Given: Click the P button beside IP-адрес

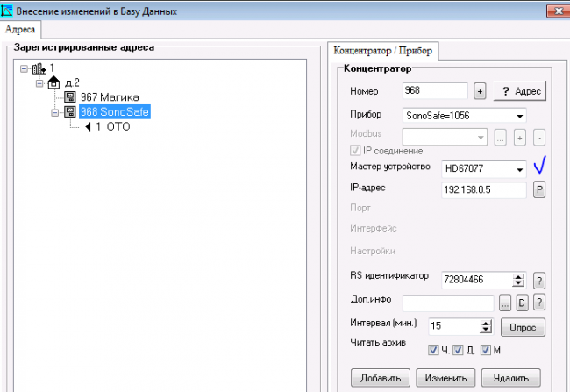Looking at the screenshot, I should pyautogui.click(x=539, y=189).
